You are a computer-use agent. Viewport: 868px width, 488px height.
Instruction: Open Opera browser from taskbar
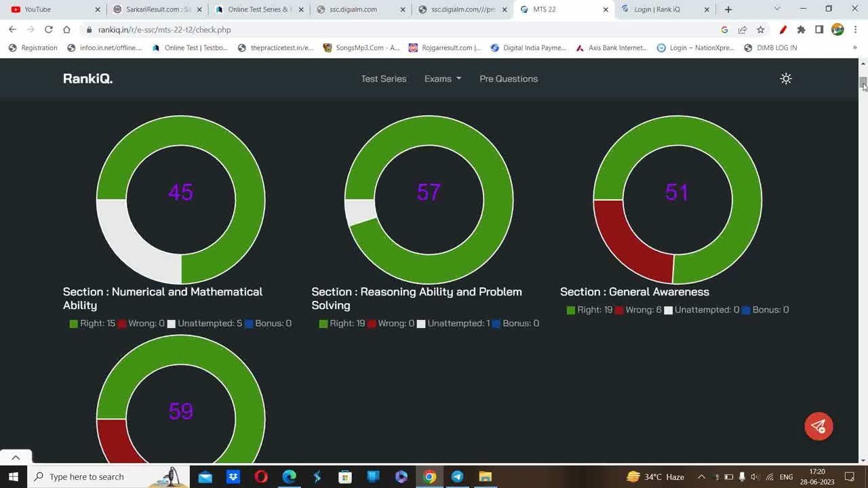click(x=261, y=477)
